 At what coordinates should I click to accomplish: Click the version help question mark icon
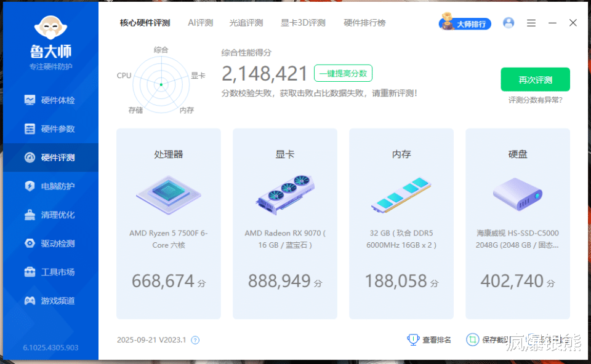pyautogui.click(x=195, y=340)
